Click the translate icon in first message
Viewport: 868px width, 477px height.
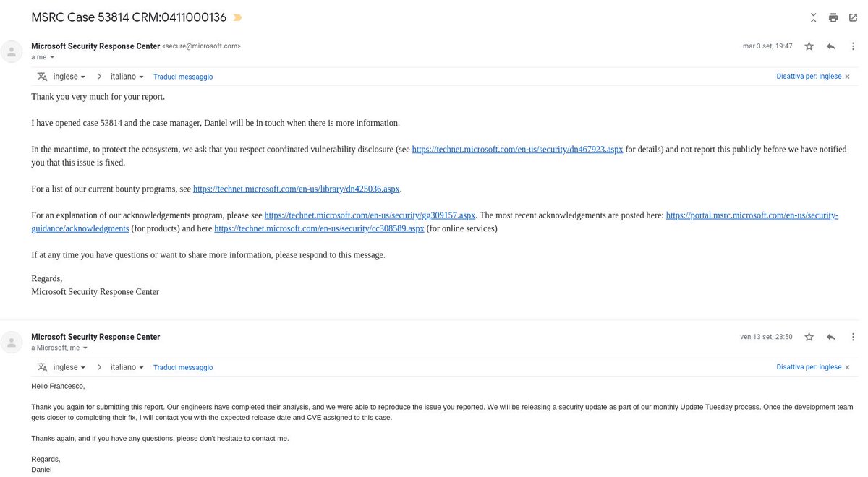coord(43,77)
